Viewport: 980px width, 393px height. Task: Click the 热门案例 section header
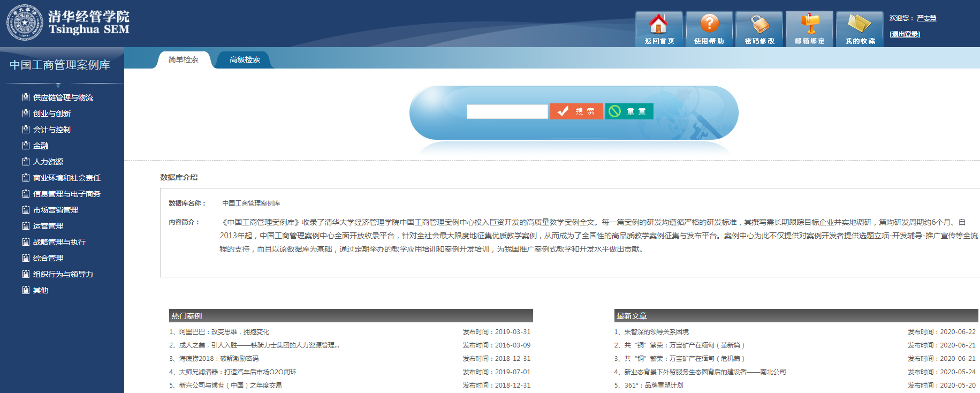pyautogui.click(x=351, y=315)
